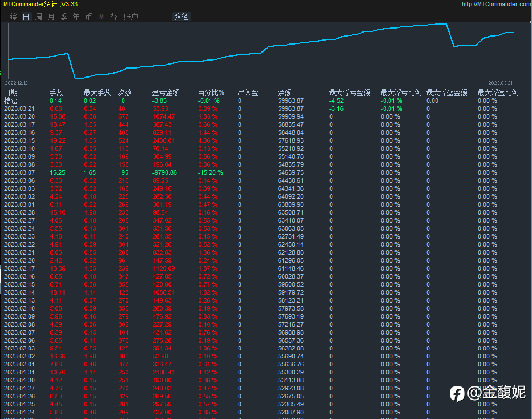532x419 pixels.
Task: Open the M tab
Action: click(x=102, y=17)
